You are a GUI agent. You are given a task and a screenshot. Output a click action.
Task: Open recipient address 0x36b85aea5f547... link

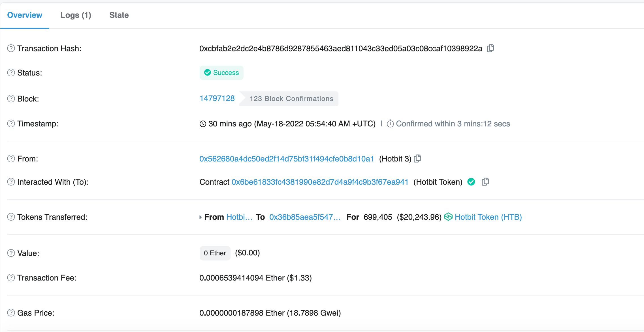coord(305,217)
